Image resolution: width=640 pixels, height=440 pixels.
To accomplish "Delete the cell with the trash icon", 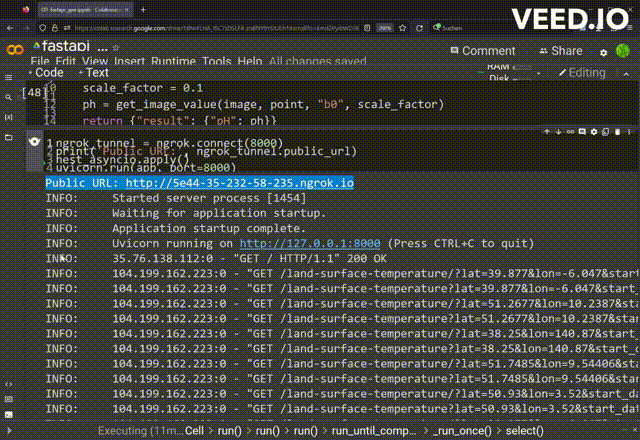I will pos(618,132).
